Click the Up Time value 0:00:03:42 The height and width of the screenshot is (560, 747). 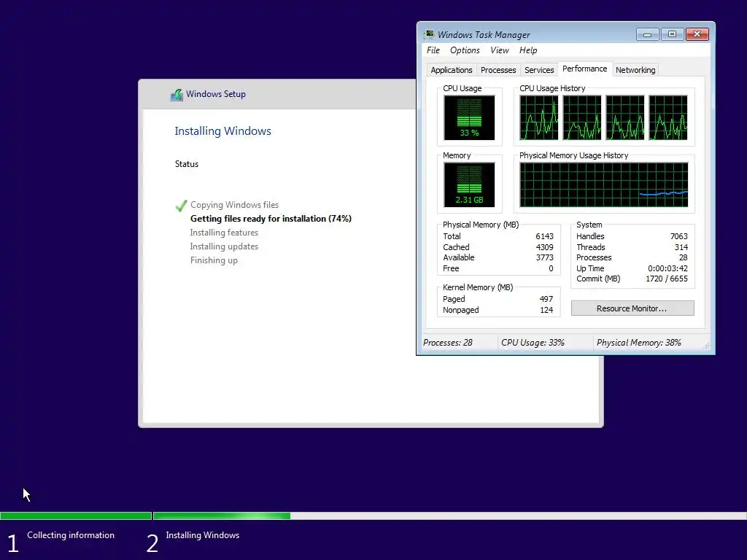pyautogui.click(x=667, y=268)
